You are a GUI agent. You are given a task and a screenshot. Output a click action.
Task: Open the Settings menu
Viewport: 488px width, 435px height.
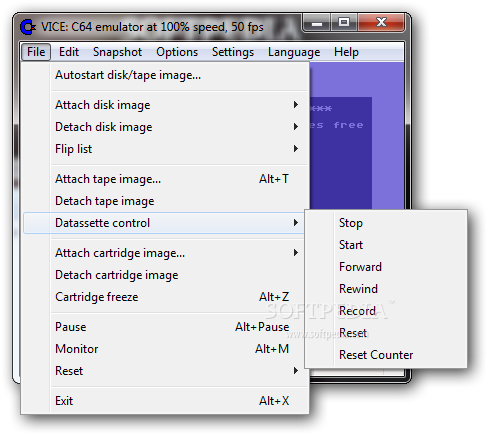pos(233,52)
